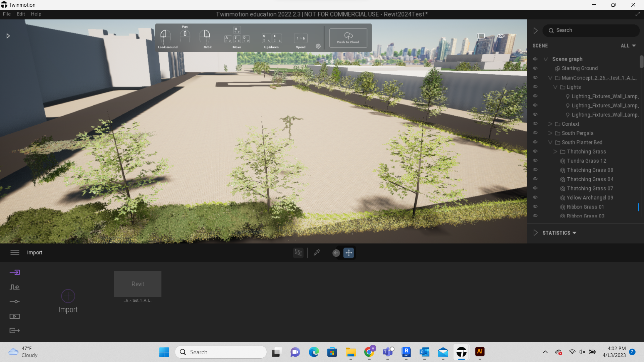Image resolution: width=644 pixels, height=362 pixels.
Task: Open the Settings panel from the left sidebar
Action: click(x=15, y=301)
